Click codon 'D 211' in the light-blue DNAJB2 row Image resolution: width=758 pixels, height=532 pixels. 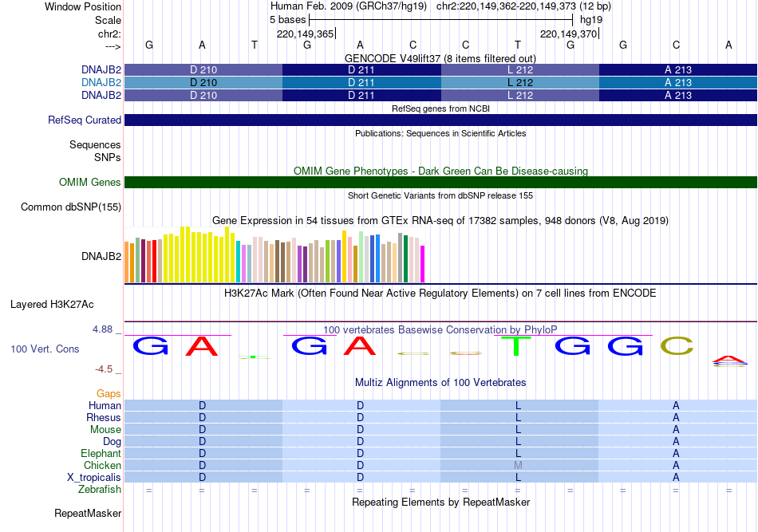361,83
